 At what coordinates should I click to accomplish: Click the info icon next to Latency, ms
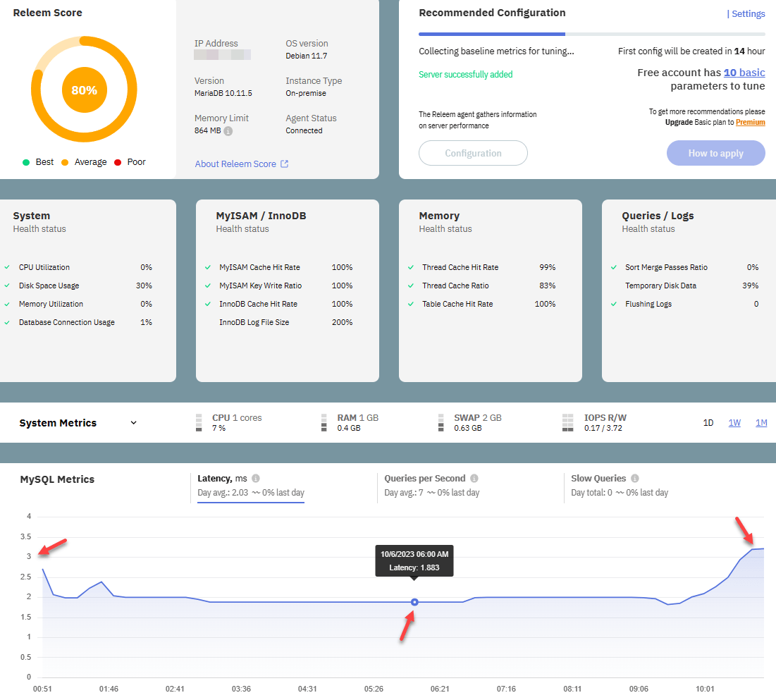coord(256,478)
